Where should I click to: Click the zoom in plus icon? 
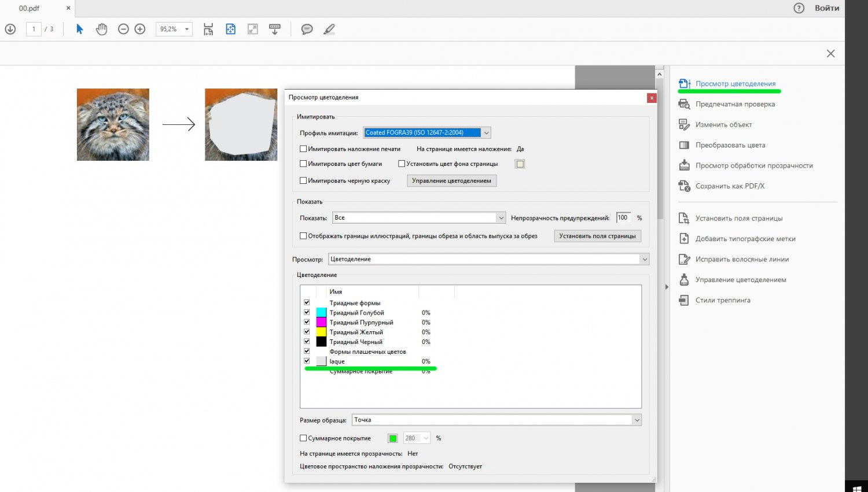click(140, 29)
